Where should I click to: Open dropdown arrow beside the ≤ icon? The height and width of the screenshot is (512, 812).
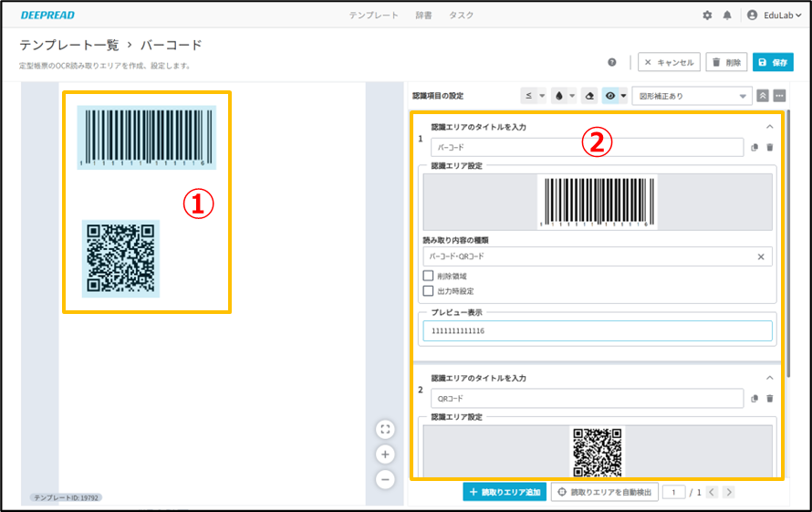[542, 96]
